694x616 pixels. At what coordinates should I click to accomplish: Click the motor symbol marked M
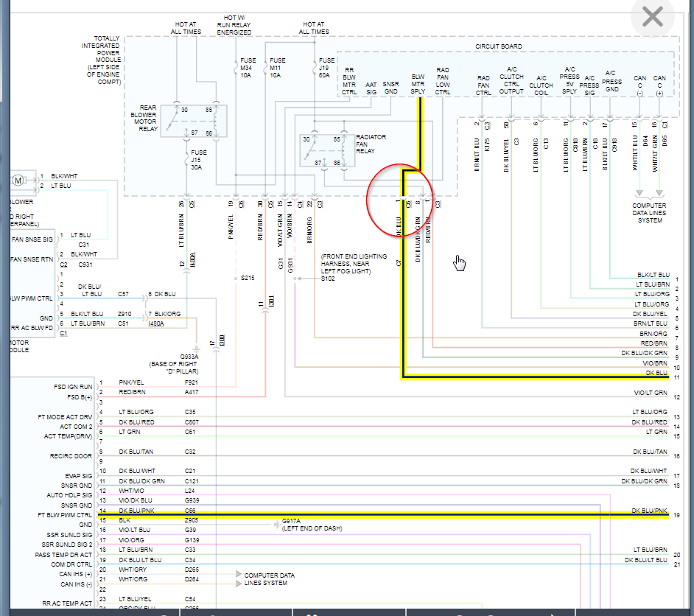pyautogui.click(x=18, y=181)
